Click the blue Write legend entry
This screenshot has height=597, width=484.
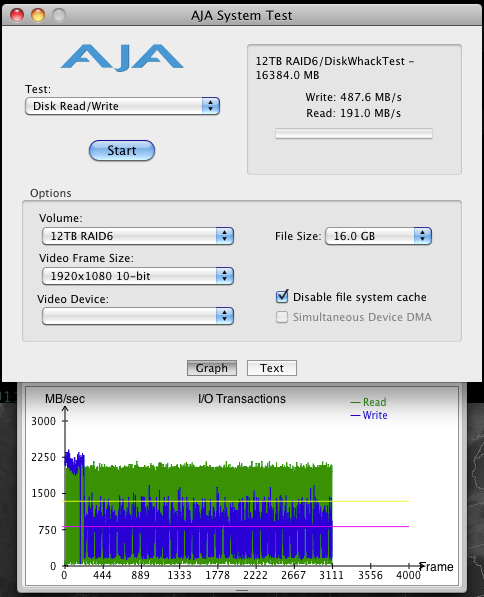[x=369, y=415]
